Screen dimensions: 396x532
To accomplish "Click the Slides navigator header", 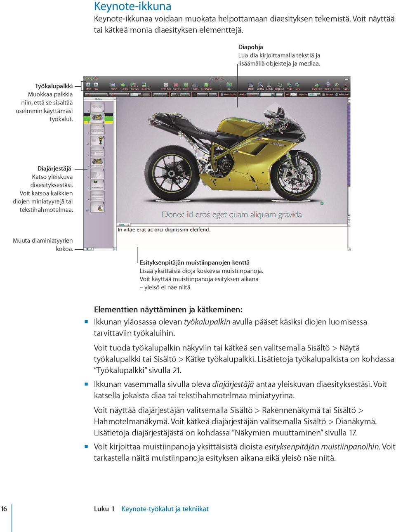I will [x=98, y=99].
